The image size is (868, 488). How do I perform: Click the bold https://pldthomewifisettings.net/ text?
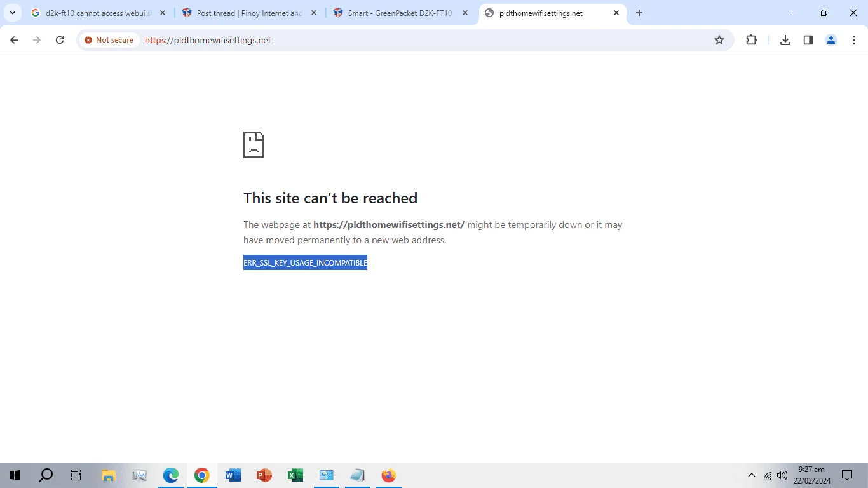coord(389,225)
